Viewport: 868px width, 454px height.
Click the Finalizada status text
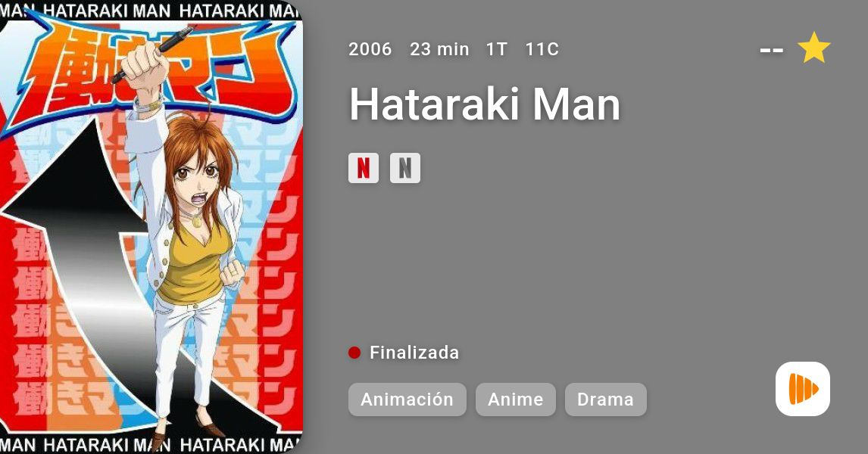[x=414, y=353]
